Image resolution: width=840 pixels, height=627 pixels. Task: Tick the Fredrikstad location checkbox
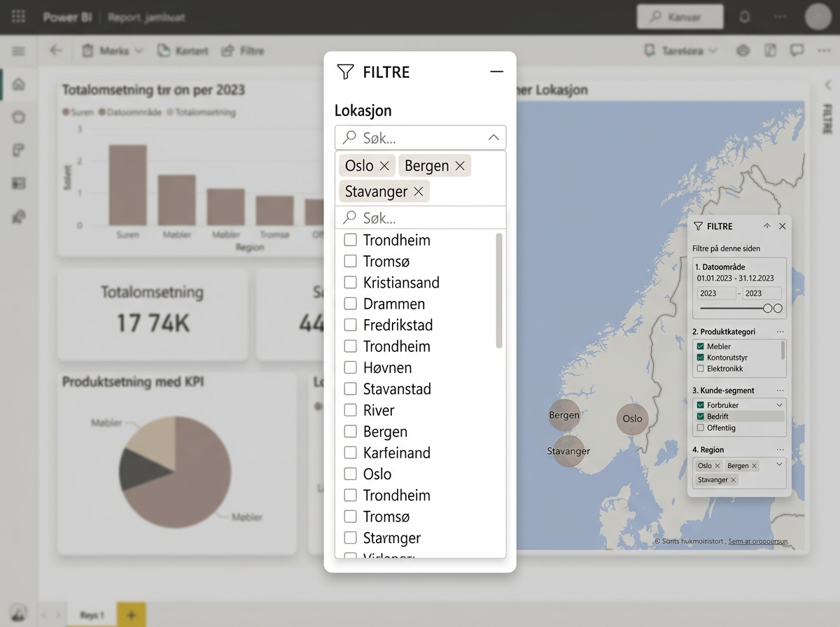click(x=350, y=325)
